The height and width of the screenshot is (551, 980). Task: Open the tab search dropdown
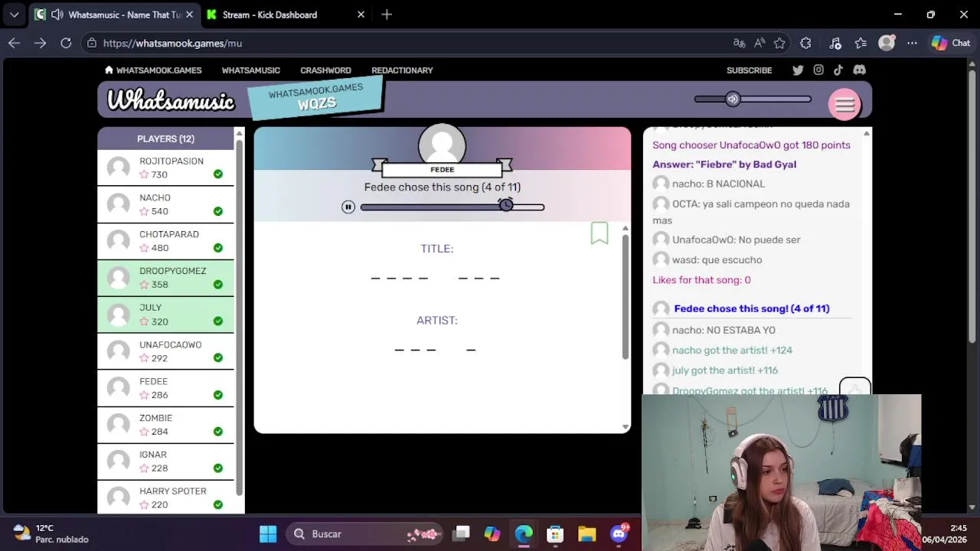(x=14, y=15)
